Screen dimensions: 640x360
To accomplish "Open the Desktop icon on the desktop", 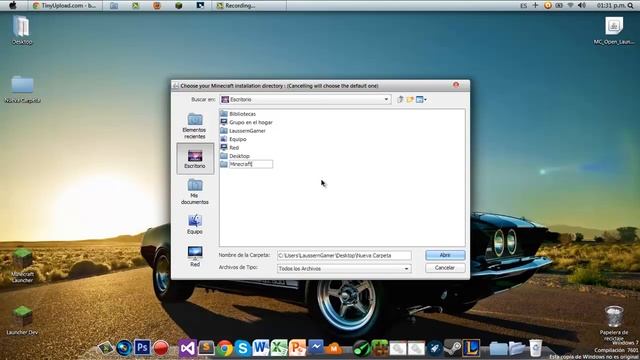I will pyautogui.click(x=22, y=30).
